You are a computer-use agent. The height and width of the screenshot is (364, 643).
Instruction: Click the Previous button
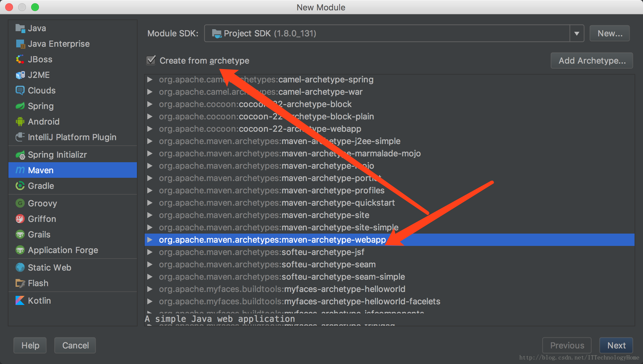(567, 346)
